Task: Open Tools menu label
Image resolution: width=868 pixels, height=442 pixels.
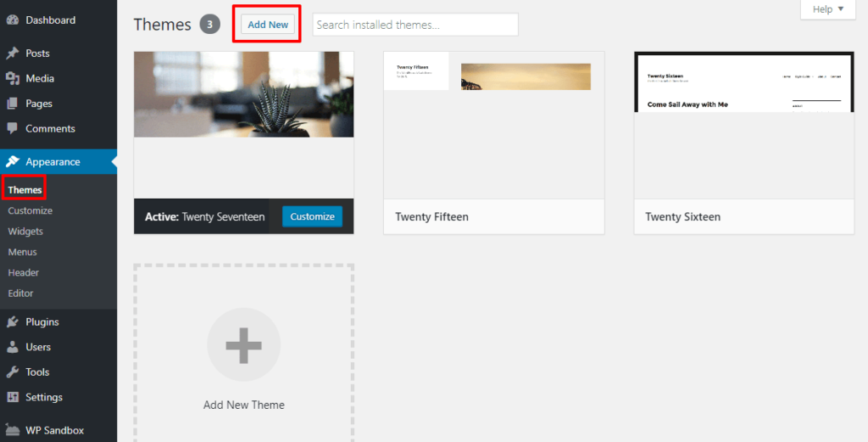Action: 37,372
